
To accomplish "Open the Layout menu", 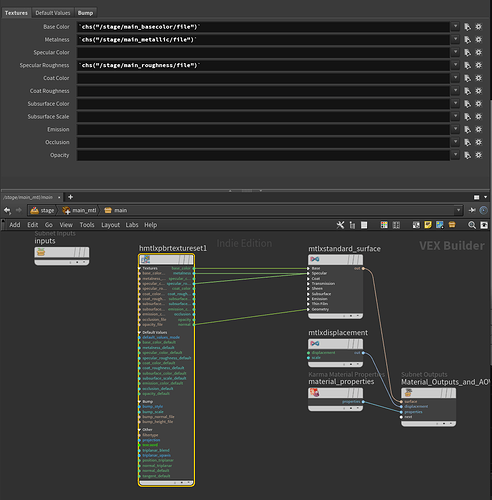I will [110, 225].
